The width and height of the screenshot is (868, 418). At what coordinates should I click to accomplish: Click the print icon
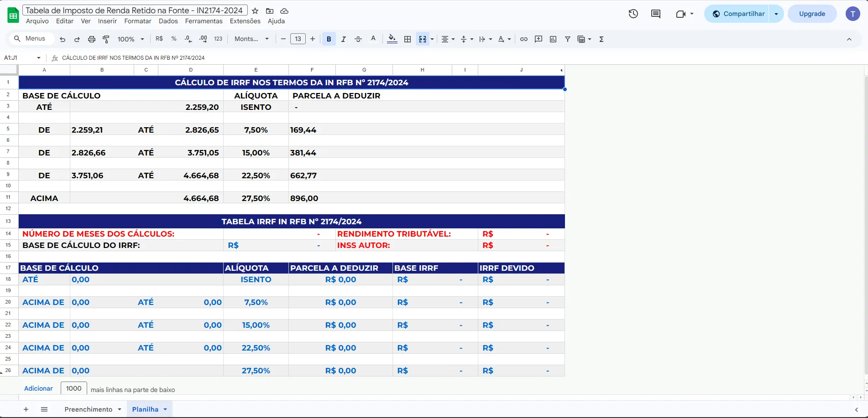[x=92, y=39]
